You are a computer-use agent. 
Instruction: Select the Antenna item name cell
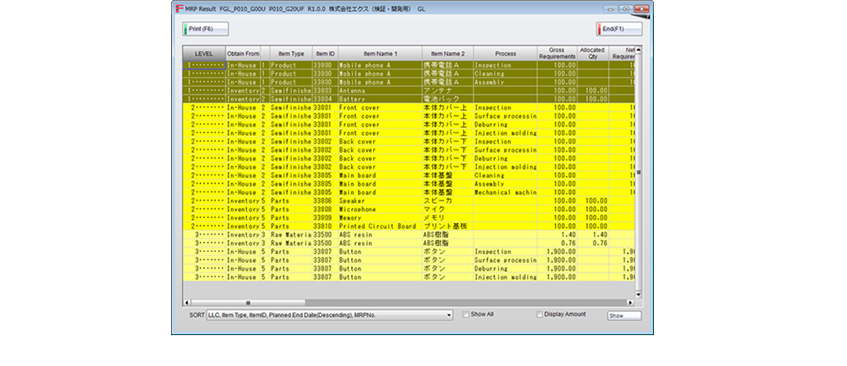380,91
